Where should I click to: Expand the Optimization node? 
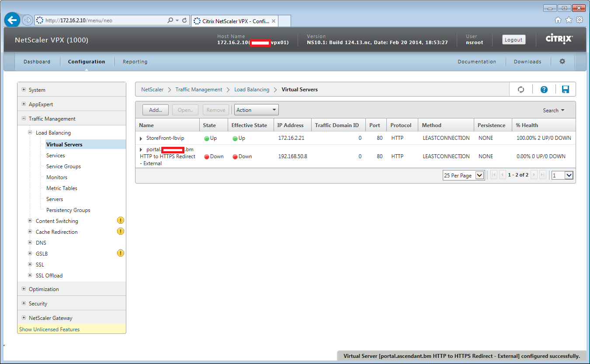point(24,289)
